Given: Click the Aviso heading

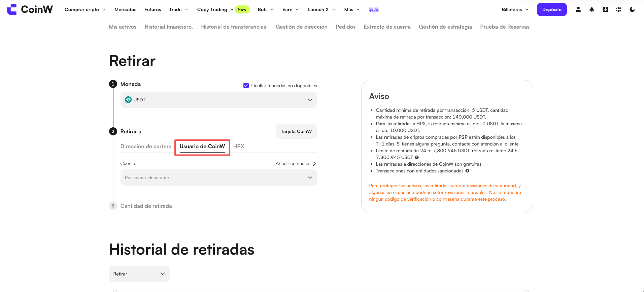Looking at the screenshot, I should click(379, 96).
